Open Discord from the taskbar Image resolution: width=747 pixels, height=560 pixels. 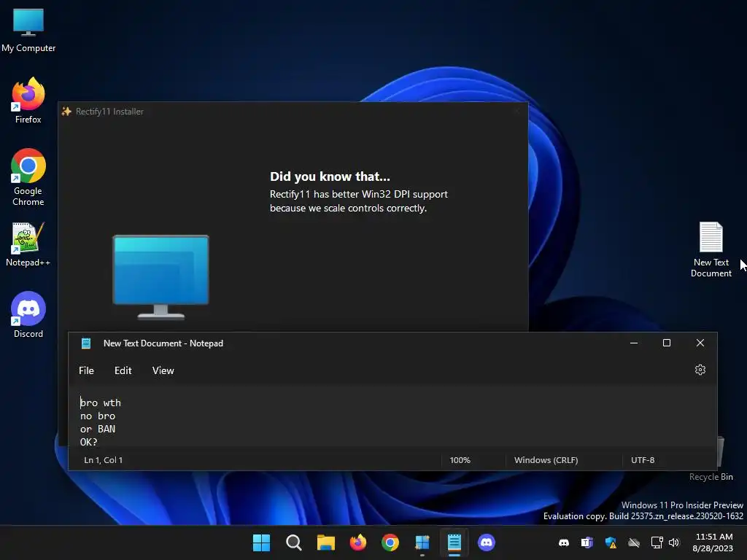487,542
